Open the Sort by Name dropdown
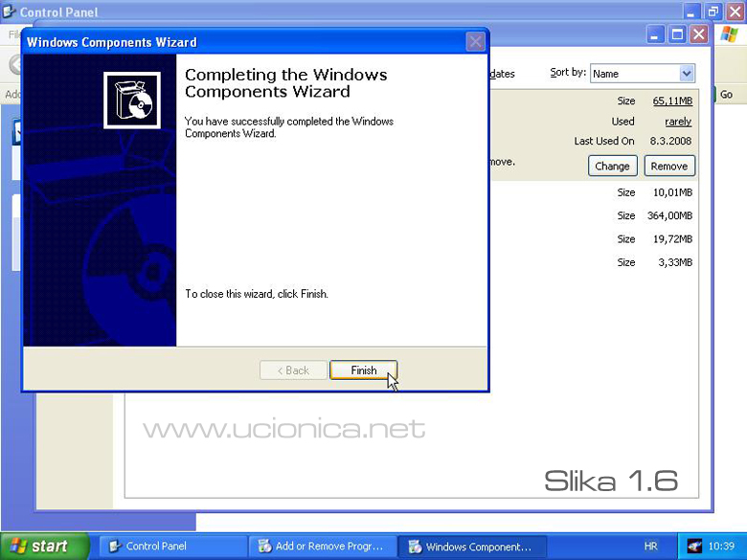Image resolution: width=747 pixels, height=560 pixels. point(687,74)
